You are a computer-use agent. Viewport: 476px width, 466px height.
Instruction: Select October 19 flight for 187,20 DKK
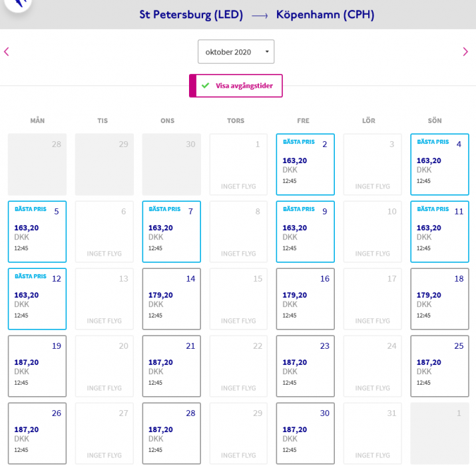tap(37, 366)
